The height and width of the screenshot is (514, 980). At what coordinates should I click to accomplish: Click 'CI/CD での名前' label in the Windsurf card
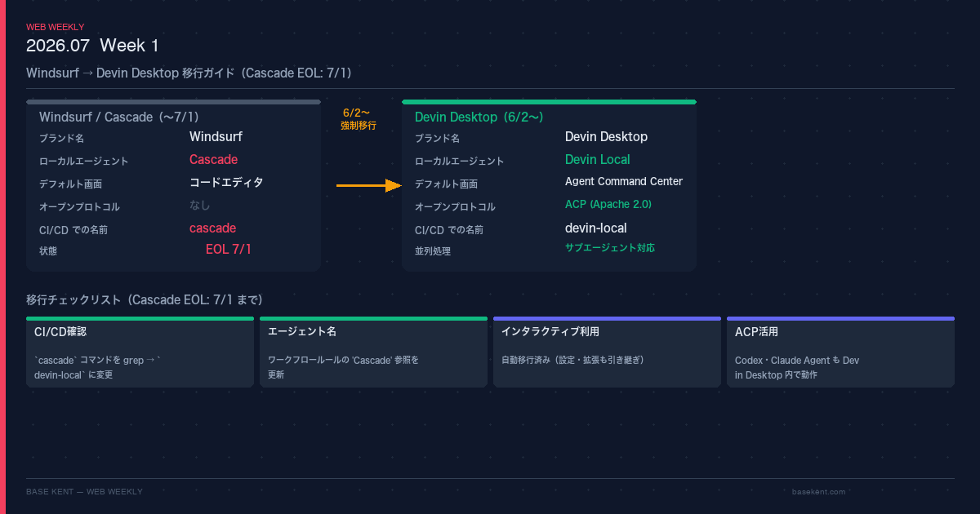(x=73, y=230)
